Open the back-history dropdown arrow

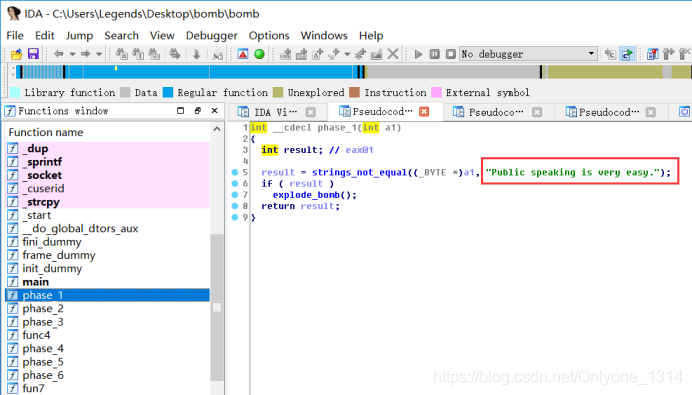[x=72, y=54]
